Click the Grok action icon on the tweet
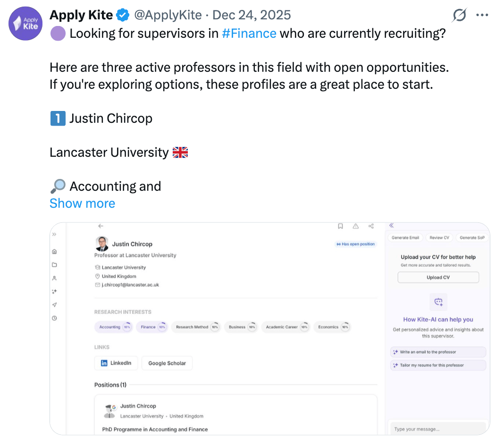The width and height of the screenshot is (504, 441). click(459, 15)
